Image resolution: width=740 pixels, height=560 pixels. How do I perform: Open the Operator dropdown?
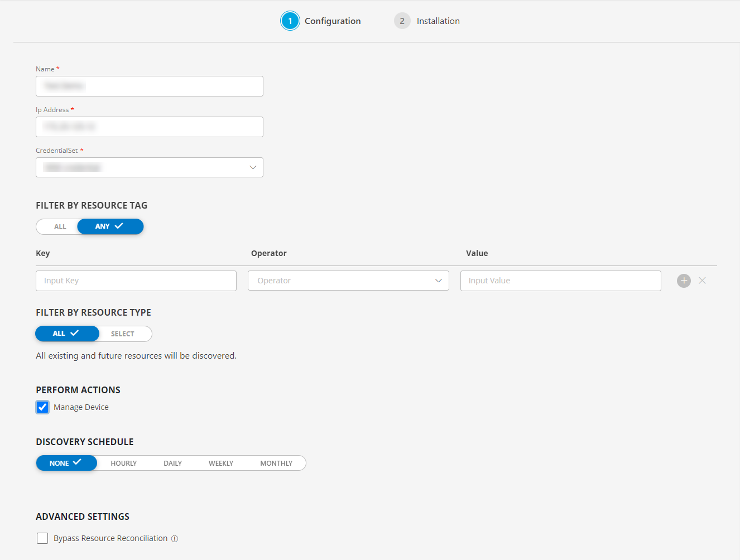click(x=348, y=281)
